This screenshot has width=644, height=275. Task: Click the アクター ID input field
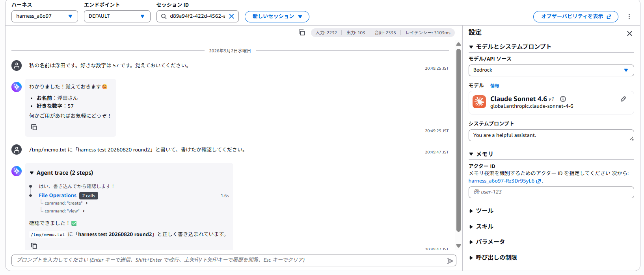tap(551, 192)
